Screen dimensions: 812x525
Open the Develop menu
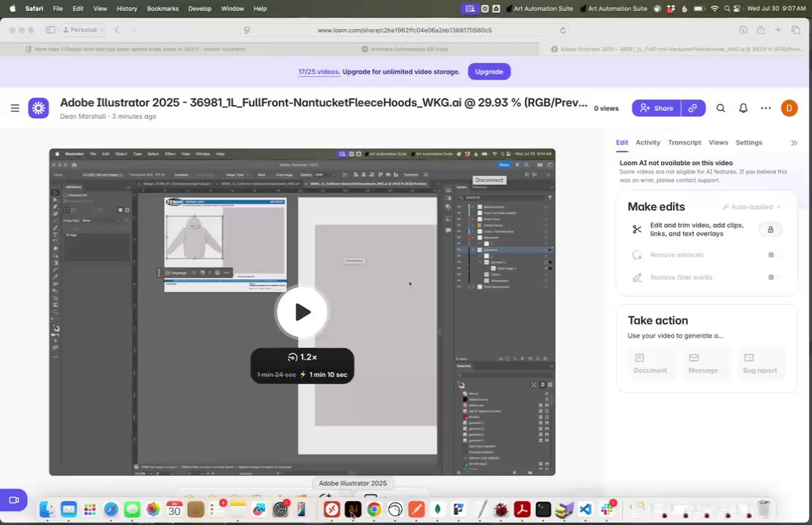coord(200,8)
